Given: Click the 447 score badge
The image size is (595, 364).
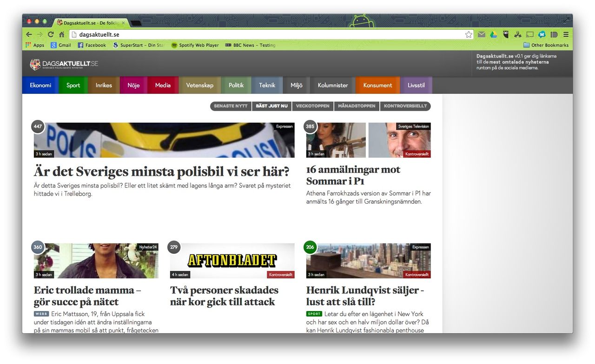Looking at the screenshot, I should (38, 126).
